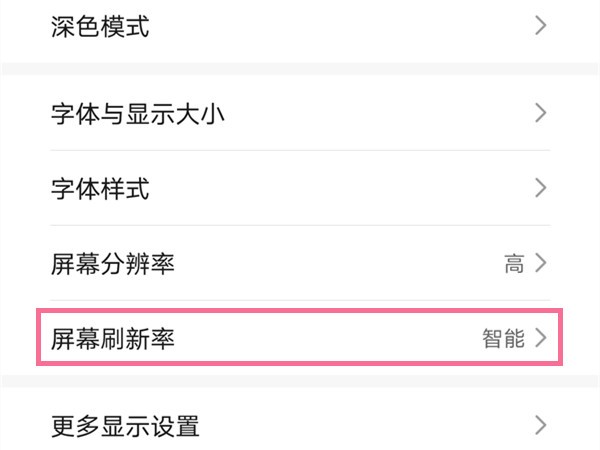This screenshot has width=600, height=450.
Task: Open 更多显示设置
Action: (125, 427)
